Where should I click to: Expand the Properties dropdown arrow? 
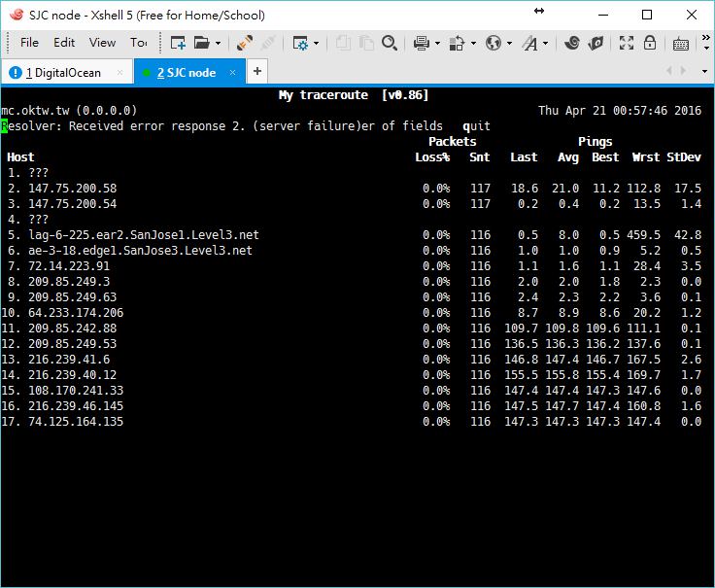click(x=317, y=44)
